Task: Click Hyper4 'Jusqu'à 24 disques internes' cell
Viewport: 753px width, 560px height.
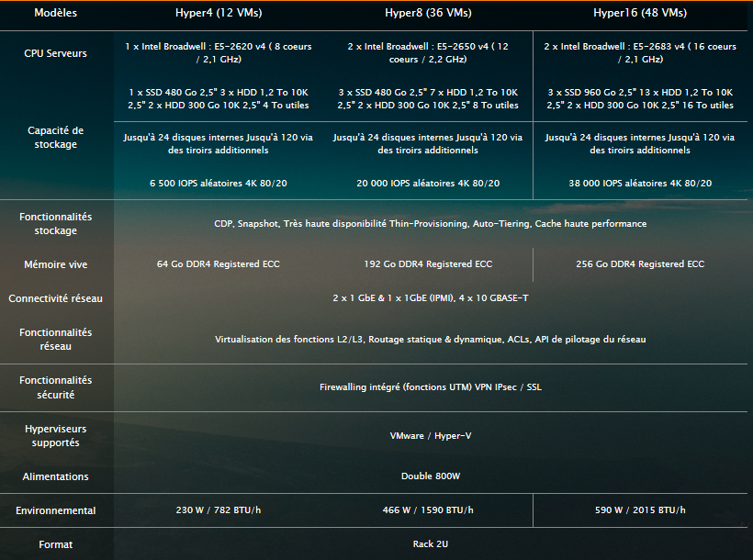Action: click(219, 143)
